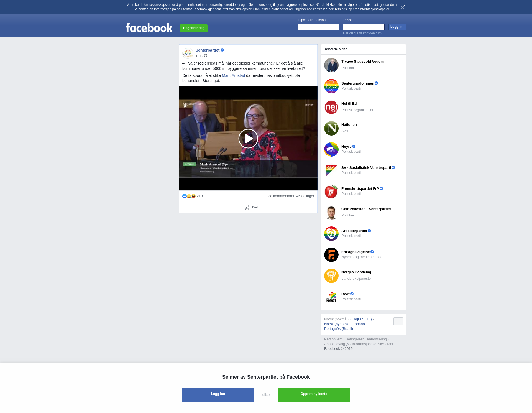Close the cookie notice banner
The height and width of the screenshot is (413, 532).
click(403, 7)
